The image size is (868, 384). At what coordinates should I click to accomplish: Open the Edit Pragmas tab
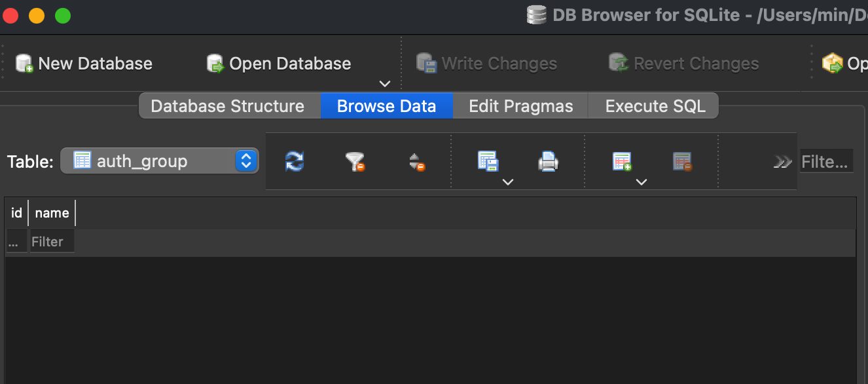pyautogui.click(x=521, y=106)
